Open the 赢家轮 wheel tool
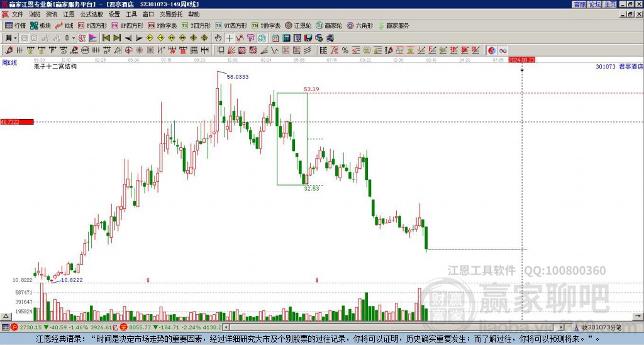The width and height of the screenshot is (644, 345). 329,25
